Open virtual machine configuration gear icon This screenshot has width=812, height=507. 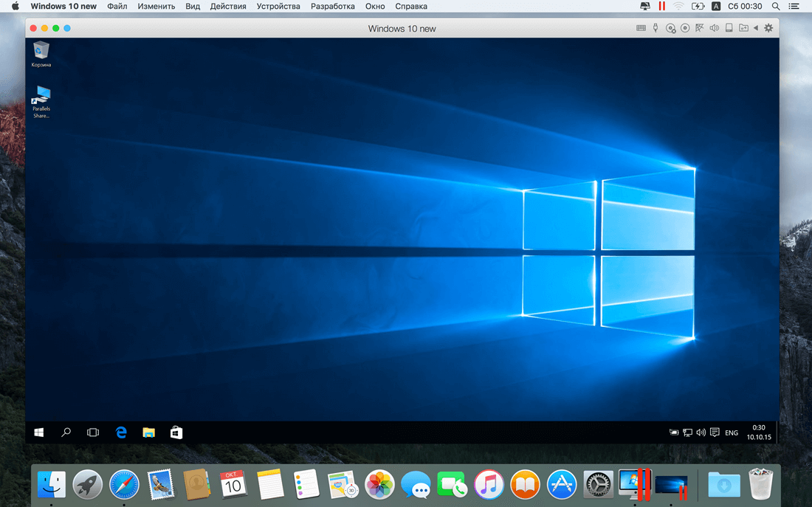click(768, 28)
